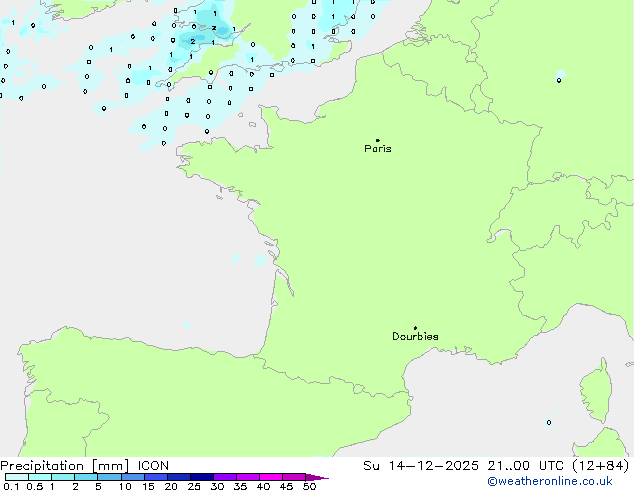The width and height of the screenshot is (634, 490).
Task: Select the 2–5 mm legend color box
Action: pos(86,477)
